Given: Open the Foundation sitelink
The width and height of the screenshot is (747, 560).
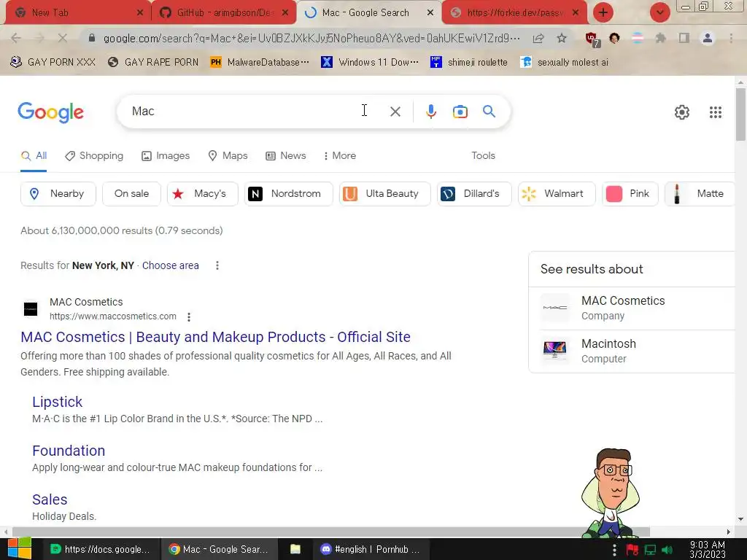Looking at the screenshot, I should (69, 451).
